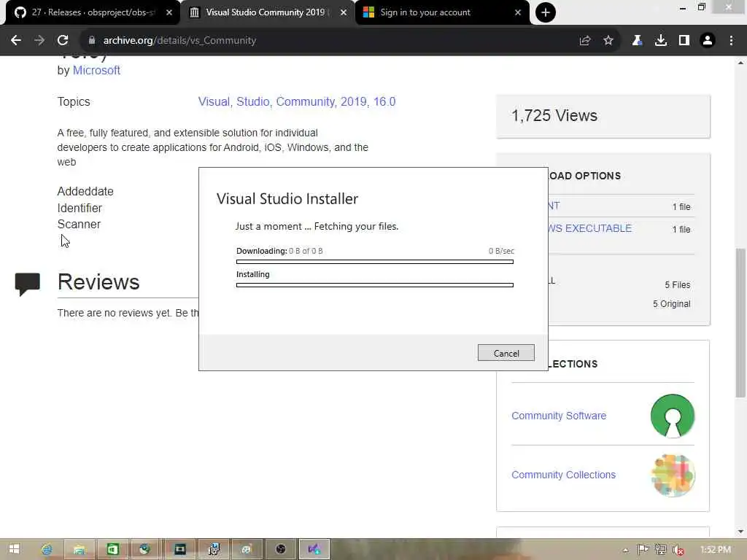This screenshot has height=560, width=747.
Task: Close the Sign in to your account tab
Action: [x=518, y=12]
